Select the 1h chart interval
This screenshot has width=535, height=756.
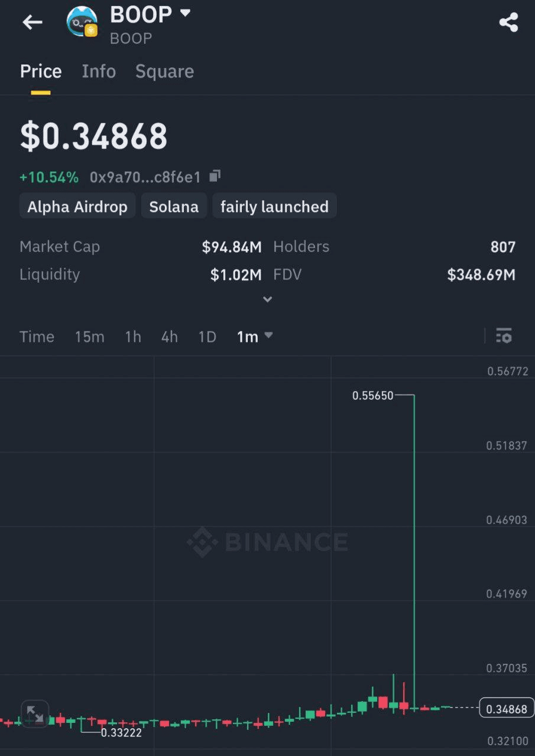133,337
